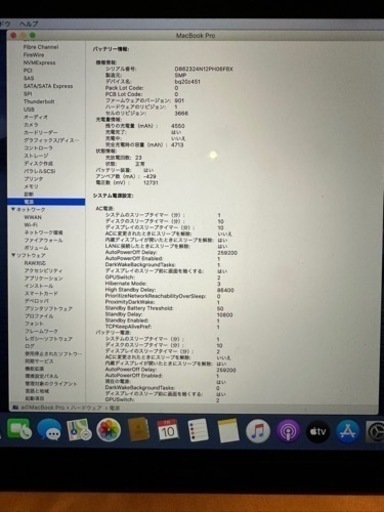
Task: Open App Store from Dock
Action: pyautogui.click(x=348, y=432)
